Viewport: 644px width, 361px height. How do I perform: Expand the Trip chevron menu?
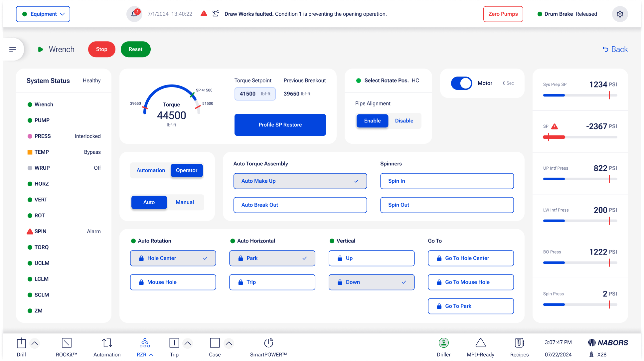pyautogui.click(x=188, y=343)
